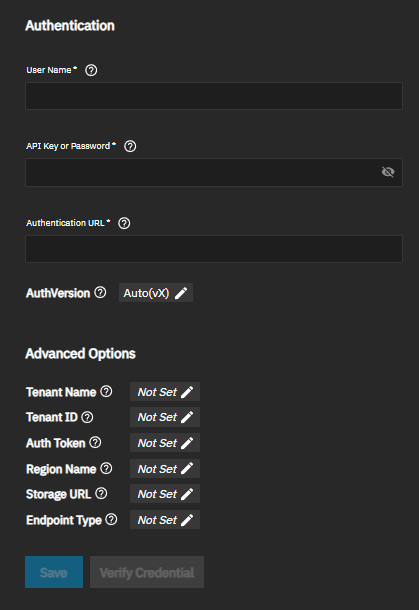
Task: Click Not Set value for Auth Token
Action: pyautogui.click(x=157, y=443)
